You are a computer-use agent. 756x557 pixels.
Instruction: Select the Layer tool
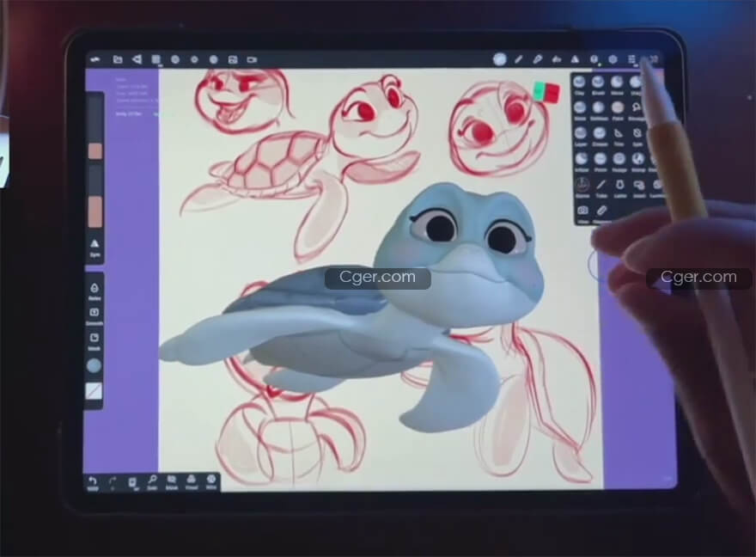[581, 136]
